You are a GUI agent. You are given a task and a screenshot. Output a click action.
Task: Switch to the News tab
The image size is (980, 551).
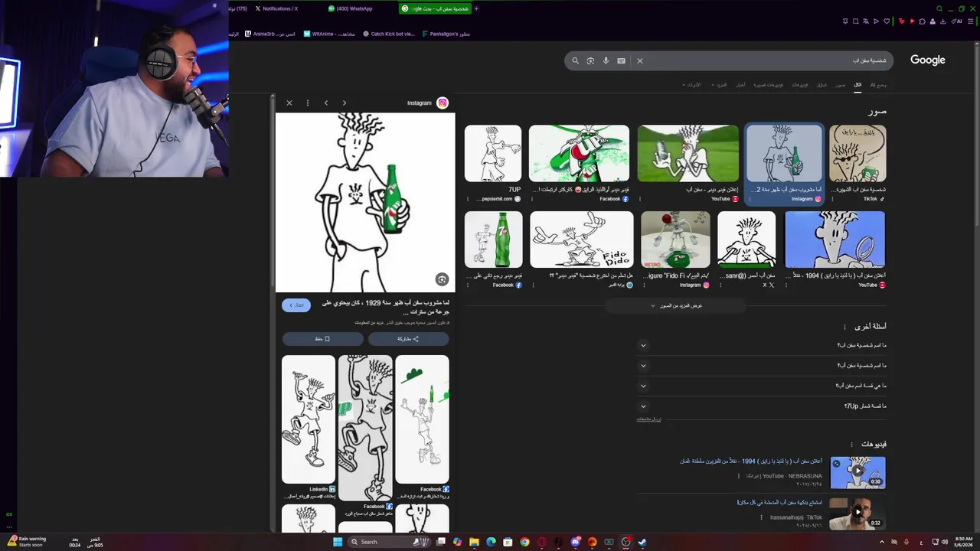[x=740, y=85]
